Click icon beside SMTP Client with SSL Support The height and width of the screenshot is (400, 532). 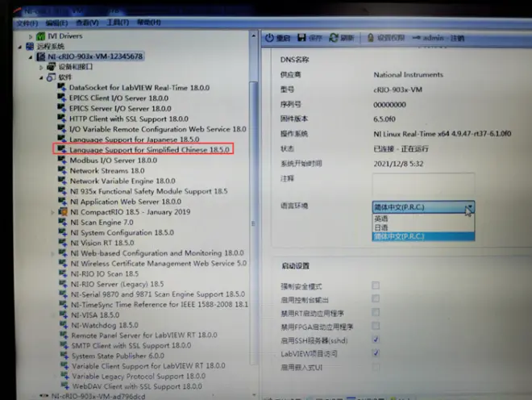click(x=64, y=345)
